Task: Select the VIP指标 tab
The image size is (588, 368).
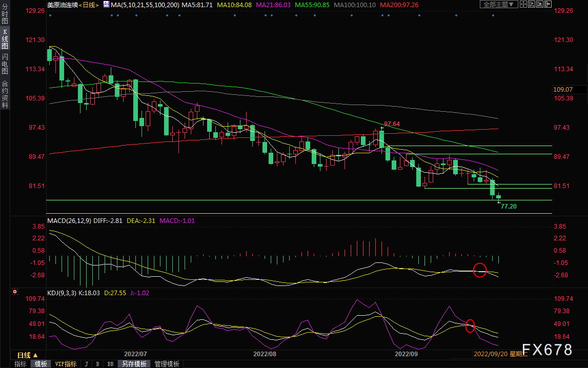Action: pos(66,364)
